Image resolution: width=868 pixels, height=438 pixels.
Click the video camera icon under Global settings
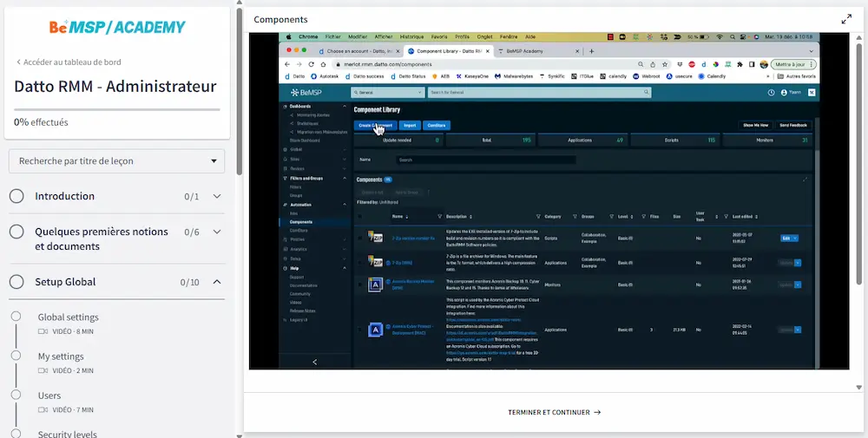point(43,331)
